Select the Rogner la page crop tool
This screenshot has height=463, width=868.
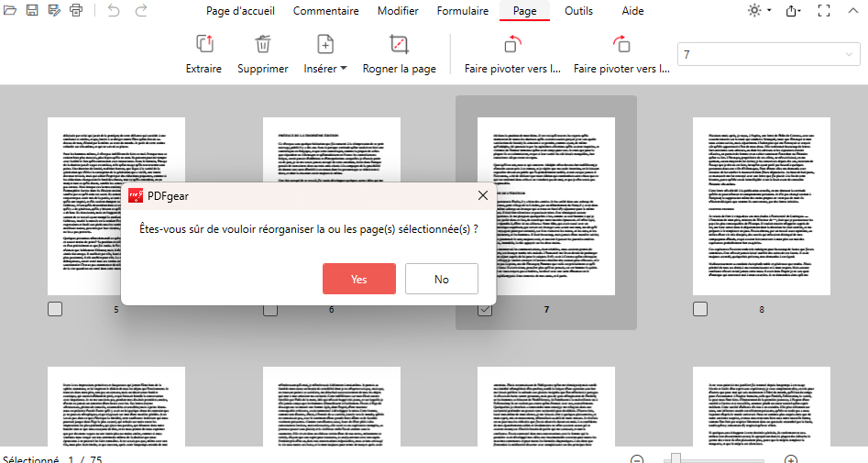399,44
